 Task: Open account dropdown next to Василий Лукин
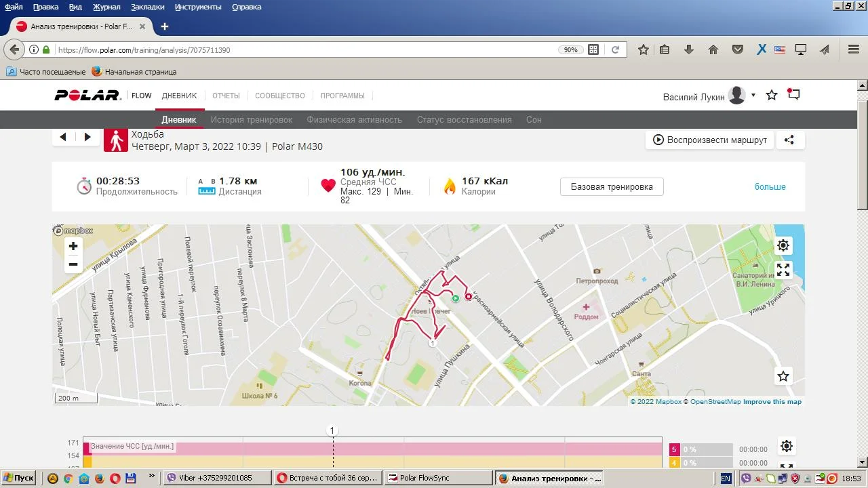753,95
